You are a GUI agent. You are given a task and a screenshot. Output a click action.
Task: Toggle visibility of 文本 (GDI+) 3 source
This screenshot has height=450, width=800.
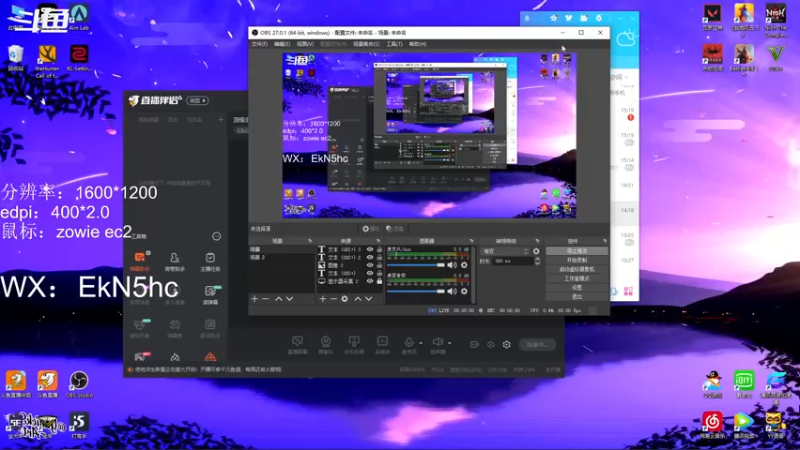pyautogui.click(x=370, y=249)
